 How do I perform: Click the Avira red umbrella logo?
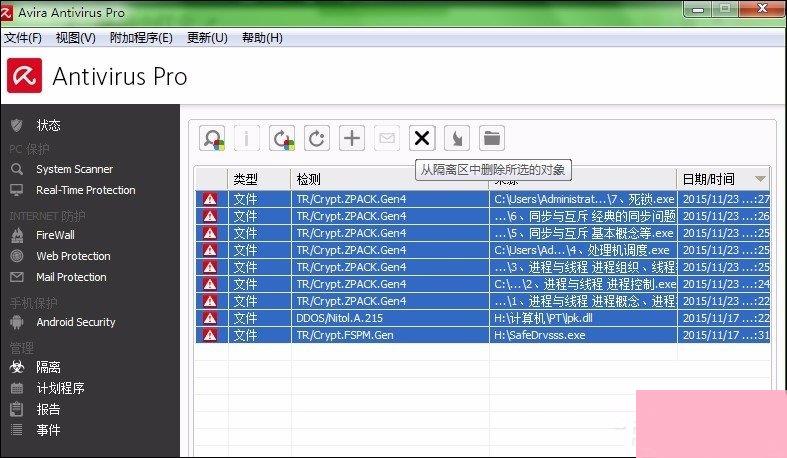(x=25, y=76)
